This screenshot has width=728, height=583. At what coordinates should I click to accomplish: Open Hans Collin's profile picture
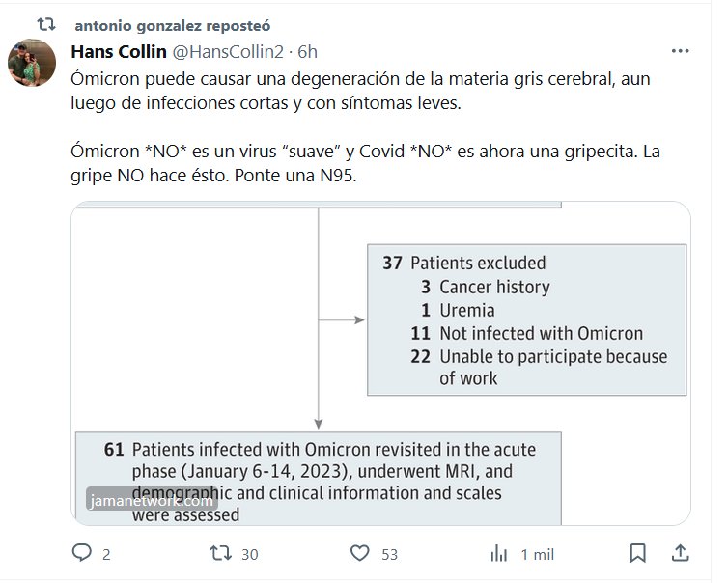(x=31, y=65)
